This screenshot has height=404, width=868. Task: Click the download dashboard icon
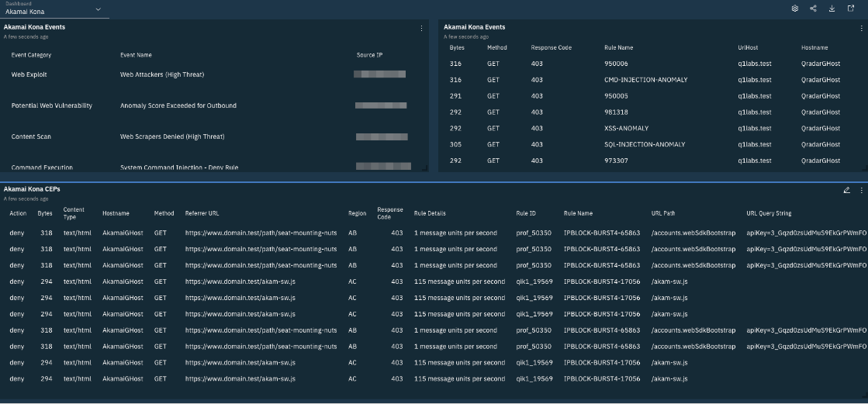[832, 9]
